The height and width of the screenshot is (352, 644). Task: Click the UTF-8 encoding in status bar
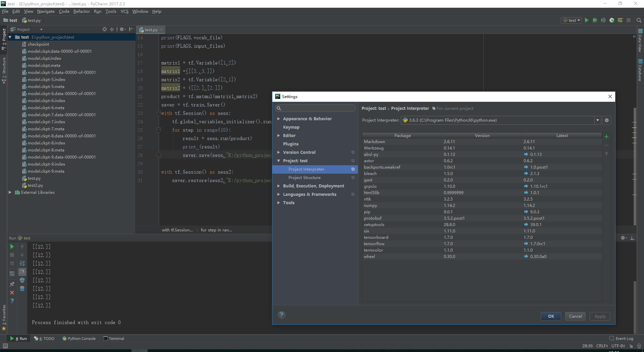[618, 346]
